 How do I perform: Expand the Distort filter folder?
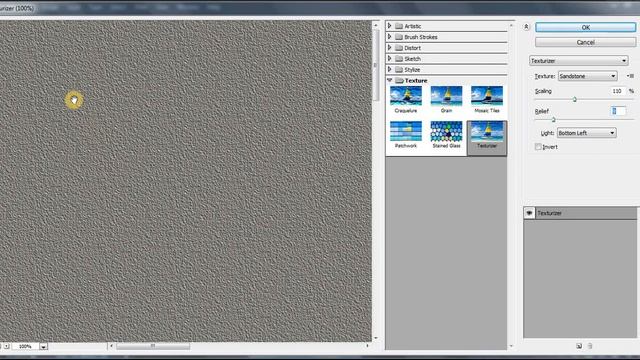click(x=389, y=48)
